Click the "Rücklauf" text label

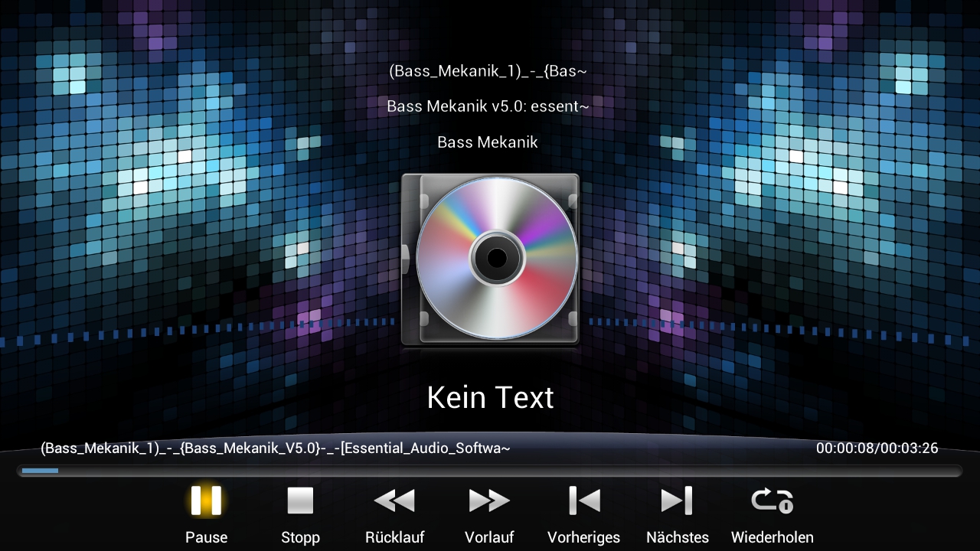point(394,537)
